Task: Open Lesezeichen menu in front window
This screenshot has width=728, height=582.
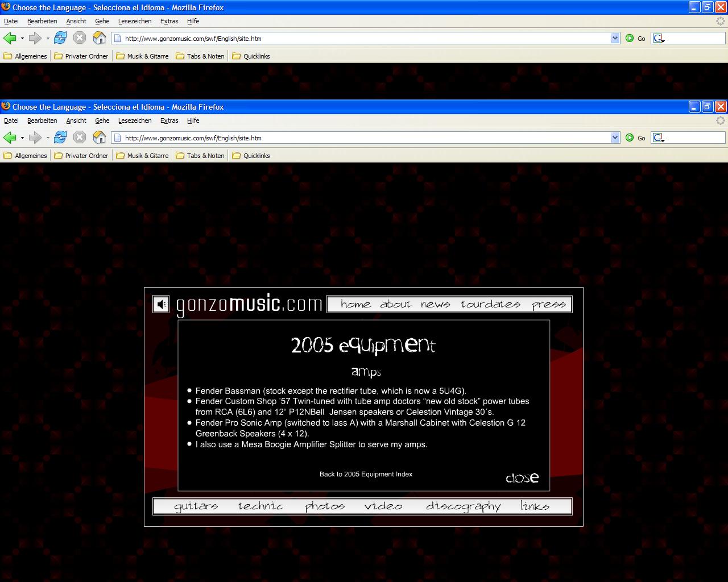Action: point(135,120)
